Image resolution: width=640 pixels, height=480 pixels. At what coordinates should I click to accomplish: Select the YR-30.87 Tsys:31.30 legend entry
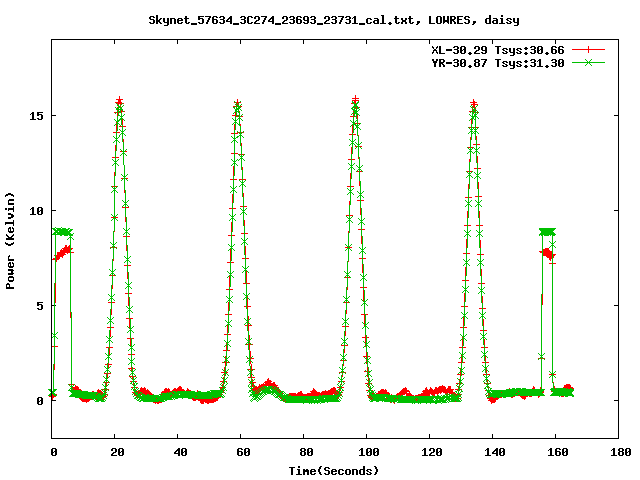point(498,63)
